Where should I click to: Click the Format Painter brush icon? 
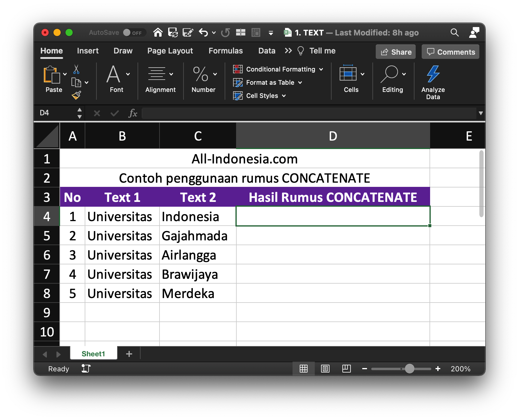76,95
